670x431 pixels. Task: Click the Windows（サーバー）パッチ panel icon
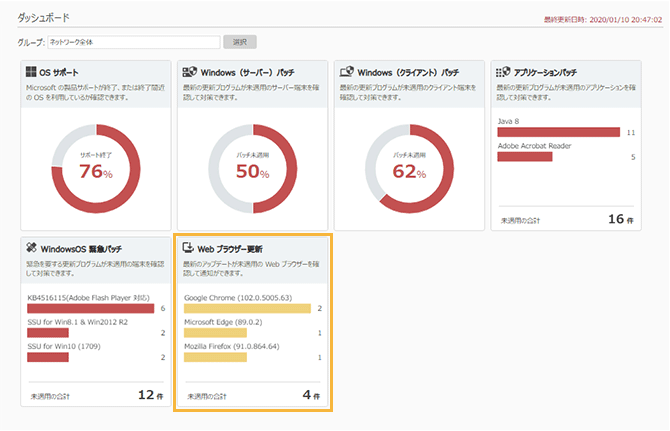click(x=188, y=72)
